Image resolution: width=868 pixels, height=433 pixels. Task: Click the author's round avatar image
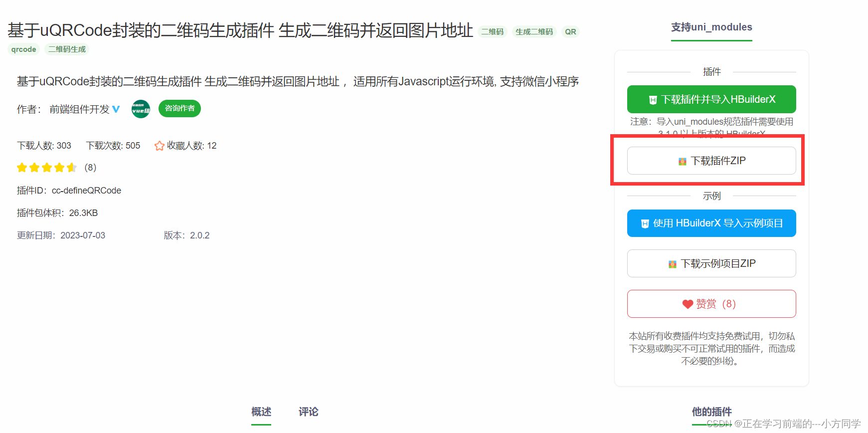[x=141, y=109]
